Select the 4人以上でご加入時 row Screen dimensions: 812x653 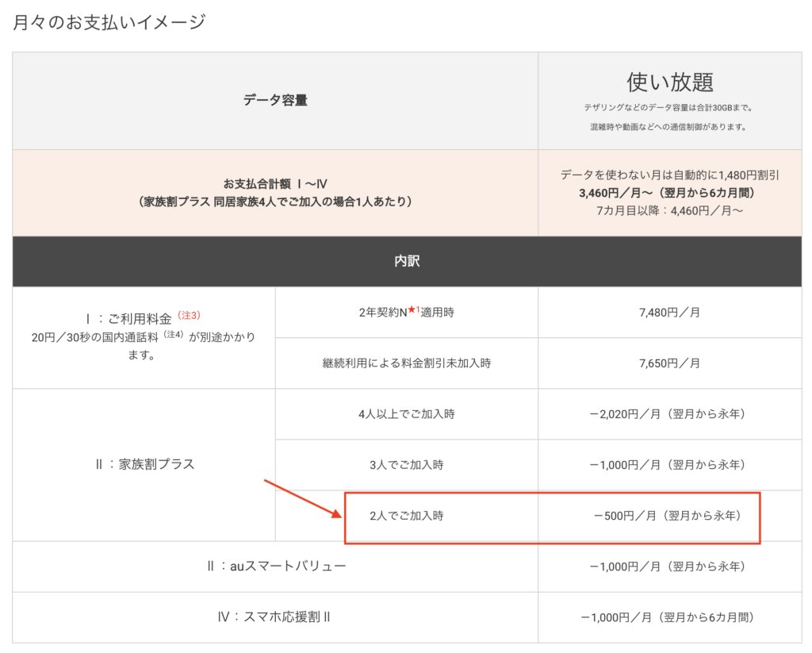[x=406, y=414]
